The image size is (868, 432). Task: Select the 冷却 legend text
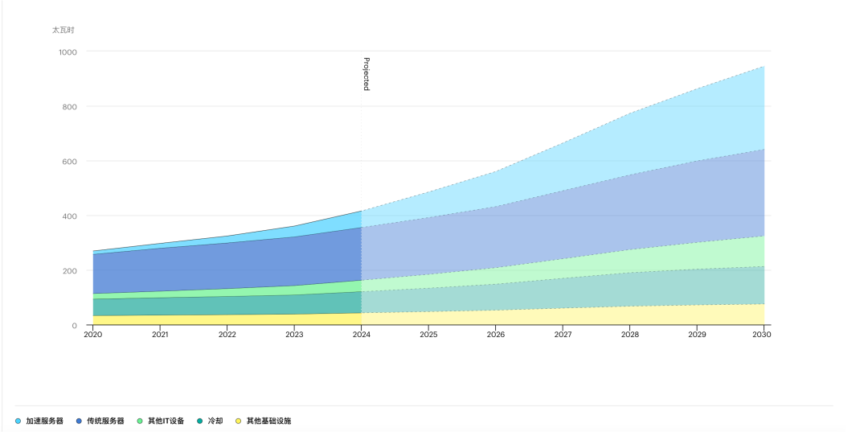pos(215,421)
